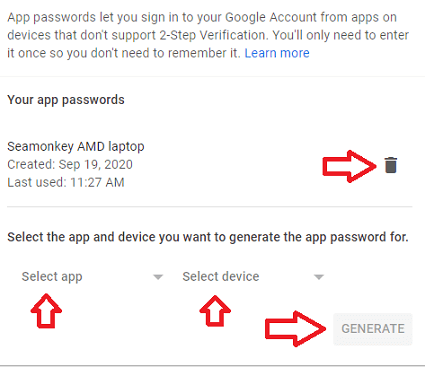Select the Seamonkey AMD laptop entry name
This screenshot has height=367, width=425.
(76, 146)
